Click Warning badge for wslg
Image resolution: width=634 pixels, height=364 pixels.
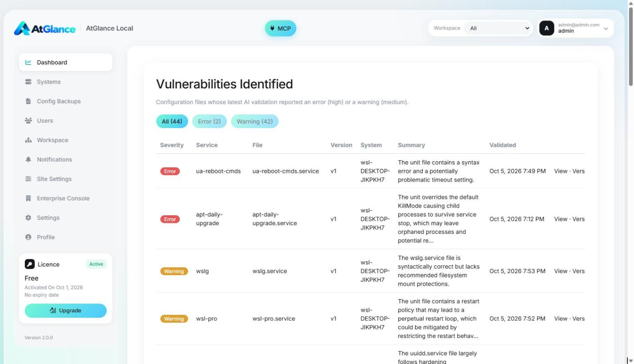click(174, 271)
